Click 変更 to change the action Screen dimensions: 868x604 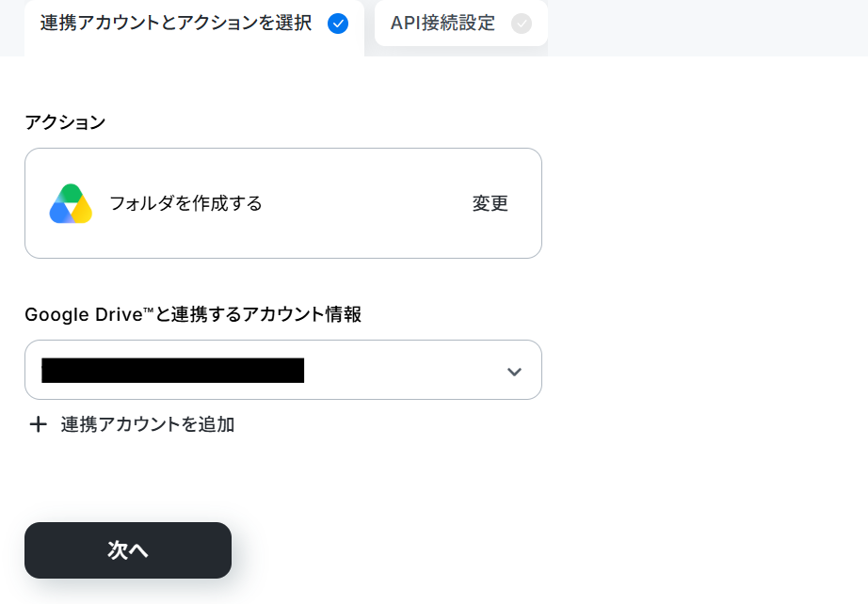click(490, 203)
